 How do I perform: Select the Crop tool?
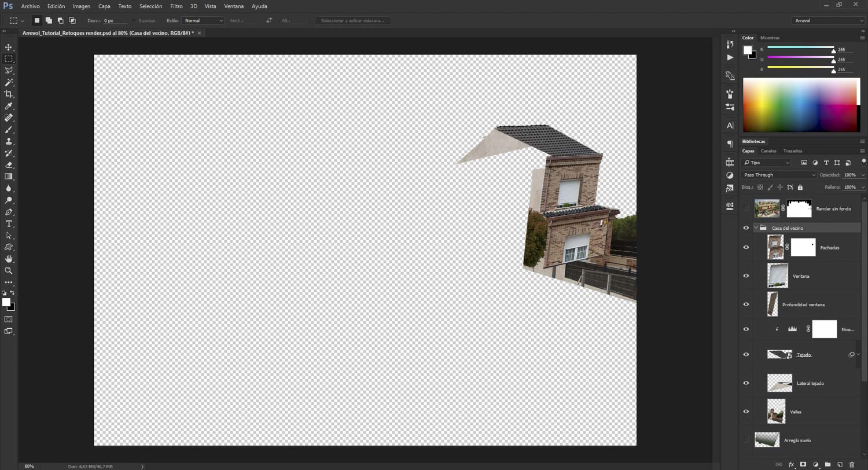click(9, 94)
